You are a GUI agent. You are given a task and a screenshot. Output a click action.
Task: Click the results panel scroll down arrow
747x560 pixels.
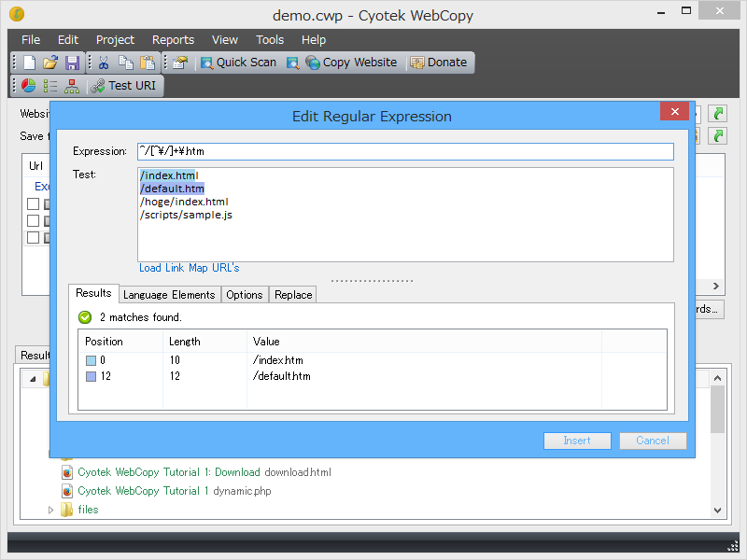pos(717,511)
